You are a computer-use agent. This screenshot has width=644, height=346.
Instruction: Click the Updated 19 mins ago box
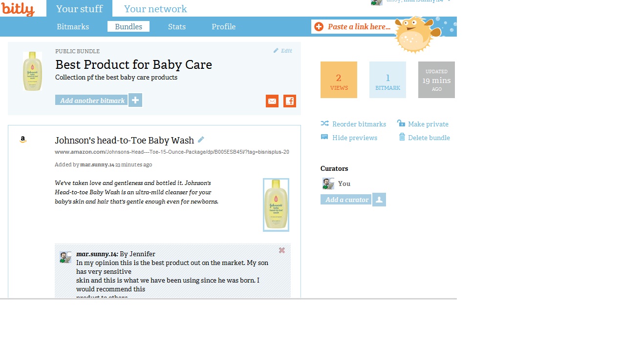tap(436, 80)
